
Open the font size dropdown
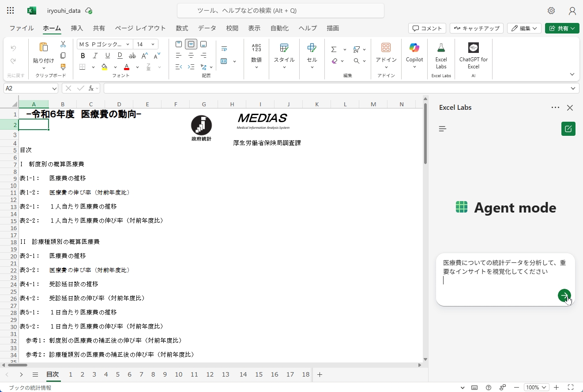point(153,44)
